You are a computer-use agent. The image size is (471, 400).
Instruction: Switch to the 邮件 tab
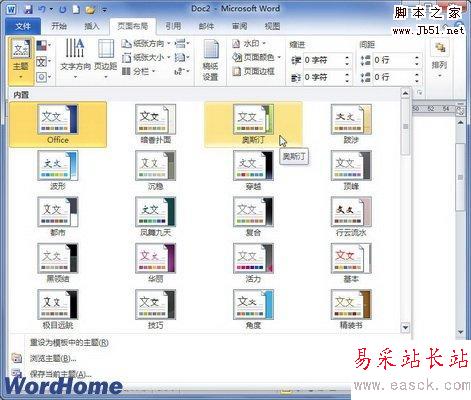[206, 26]
